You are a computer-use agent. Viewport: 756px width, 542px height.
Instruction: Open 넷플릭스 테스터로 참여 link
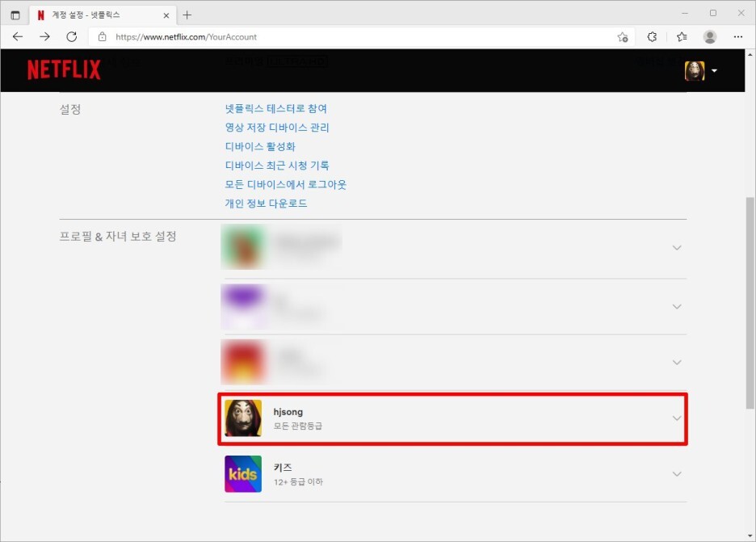click(276, 108)
